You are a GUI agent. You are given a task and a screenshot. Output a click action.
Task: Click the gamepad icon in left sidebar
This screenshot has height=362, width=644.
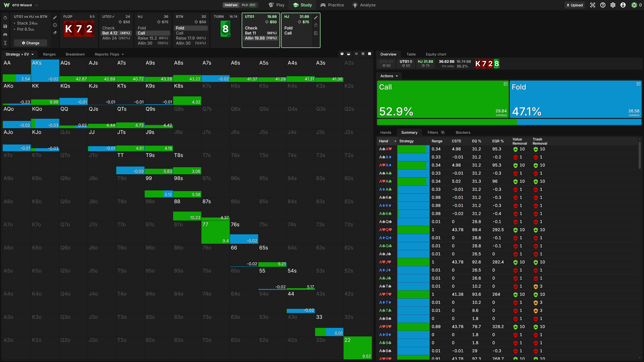click(x=5, y=34)
